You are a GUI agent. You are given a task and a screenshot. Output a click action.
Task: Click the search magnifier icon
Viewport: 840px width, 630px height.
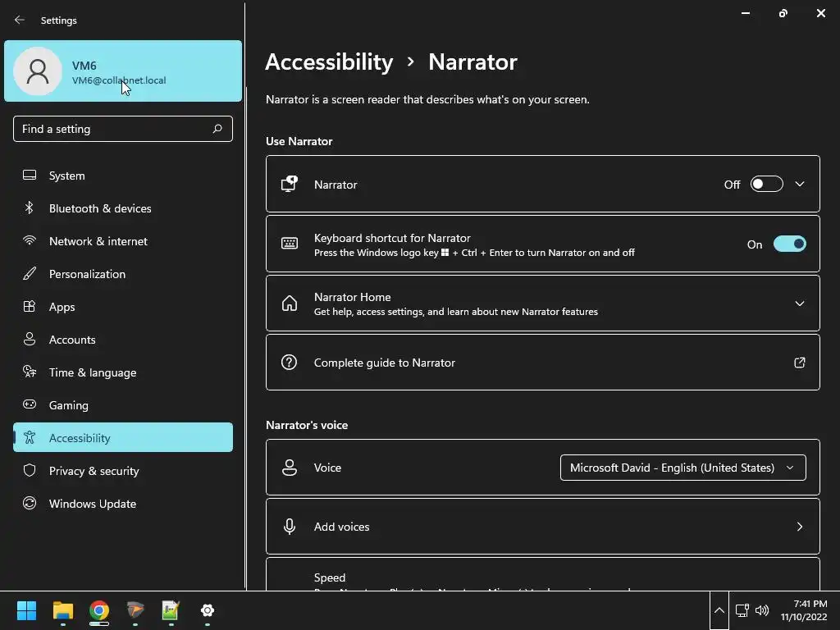click(217, 129)
